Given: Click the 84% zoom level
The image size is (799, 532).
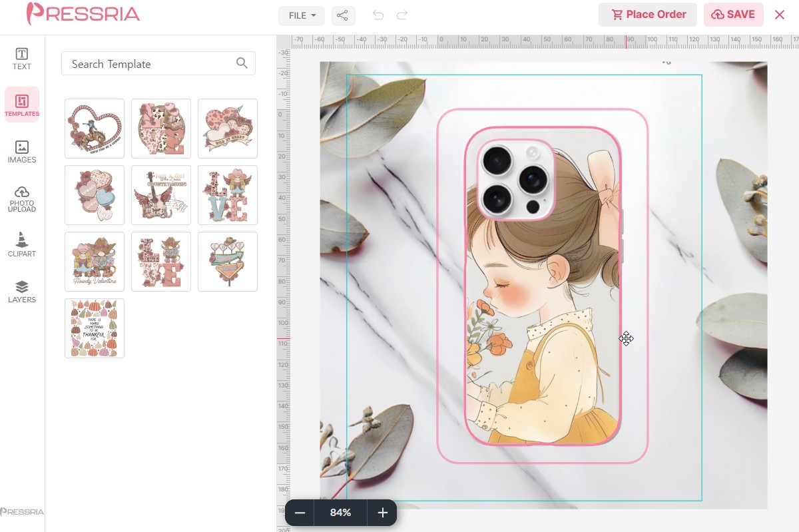Looking at the screenshot, I should tap(340, 513).
